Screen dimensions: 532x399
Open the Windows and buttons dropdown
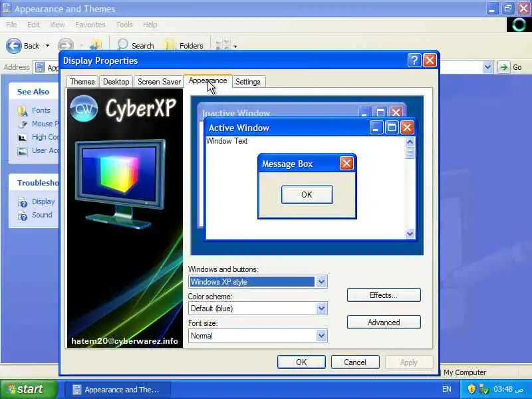(321, 281)
